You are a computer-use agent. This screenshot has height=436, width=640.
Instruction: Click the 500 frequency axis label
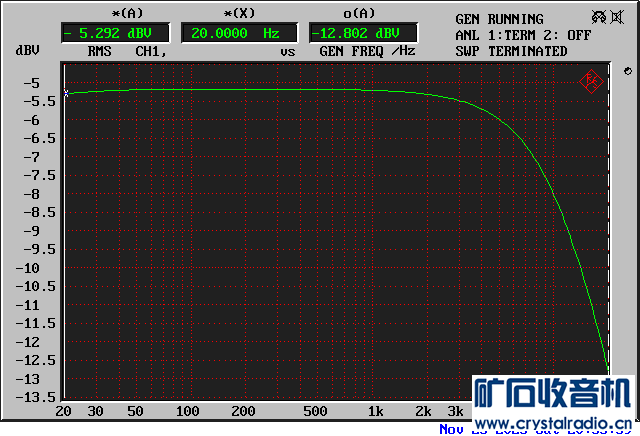tap(315, 411)
